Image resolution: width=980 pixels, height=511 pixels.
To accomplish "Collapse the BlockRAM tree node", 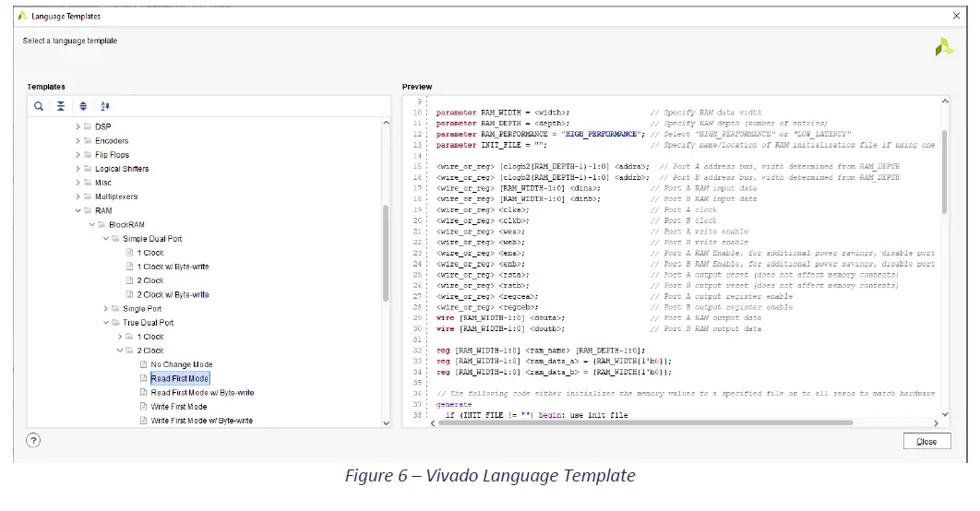I will pos(92,224).
